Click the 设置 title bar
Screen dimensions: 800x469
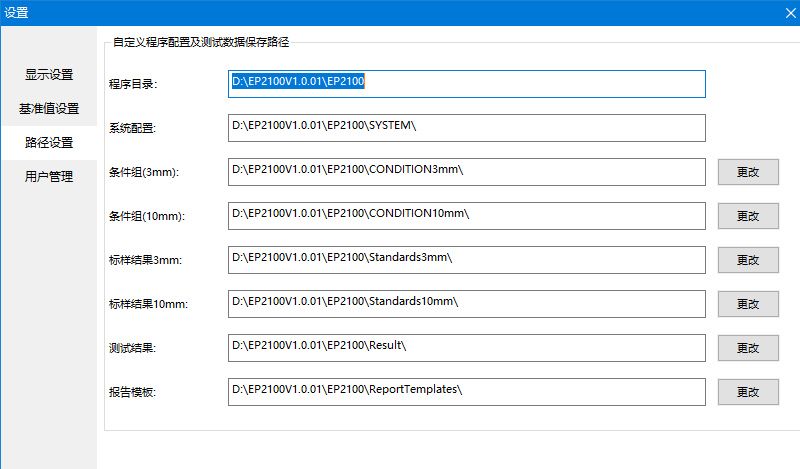pyautogui.click(x=400, y=12)
